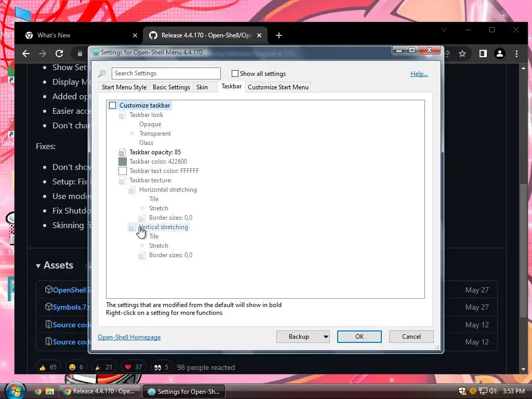Click the GitHub favicon on Release tab
The width and height of the screenshot is (532, 399).
pyautogui.click(x=153, y=35)
